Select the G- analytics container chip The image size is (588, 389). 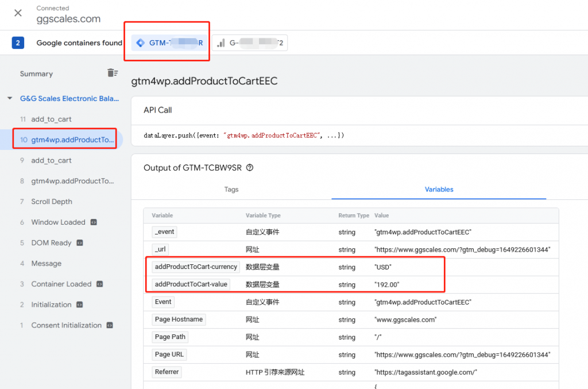250,43
